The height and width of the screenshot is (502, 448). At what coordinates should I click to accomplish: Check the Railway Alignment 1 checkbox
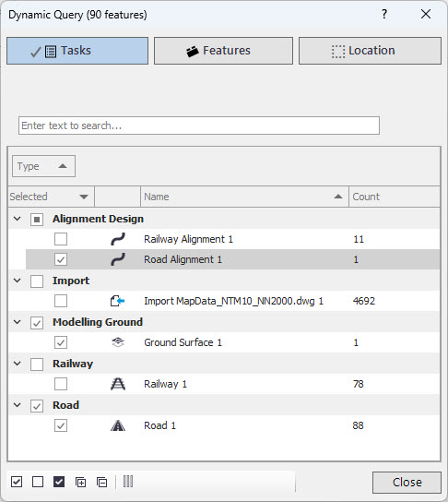pos(61,239)
